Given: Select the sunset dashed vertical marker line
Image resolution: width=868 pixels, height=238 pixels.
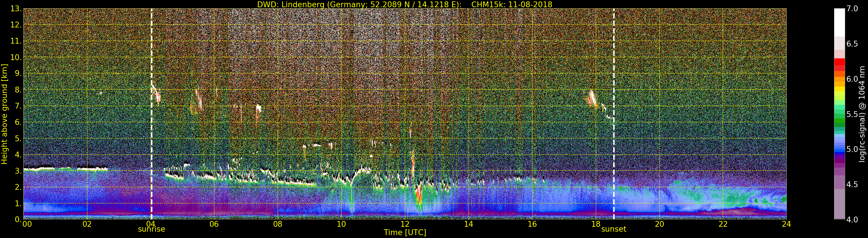Looking at the screenshot, I should tap(613, 114).
